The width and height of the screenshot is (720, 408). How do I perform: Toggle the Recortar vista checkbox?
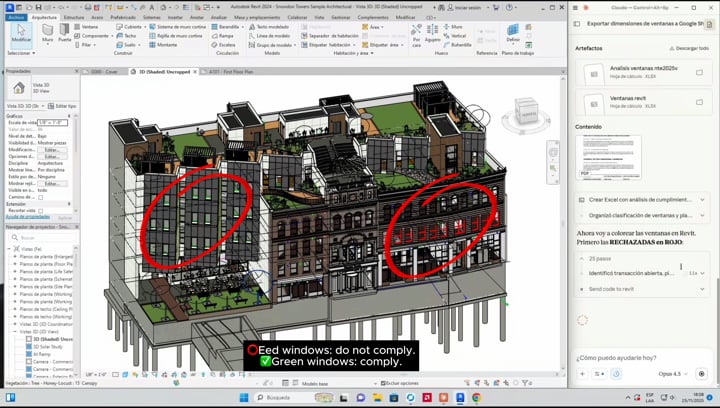(41, 210)
